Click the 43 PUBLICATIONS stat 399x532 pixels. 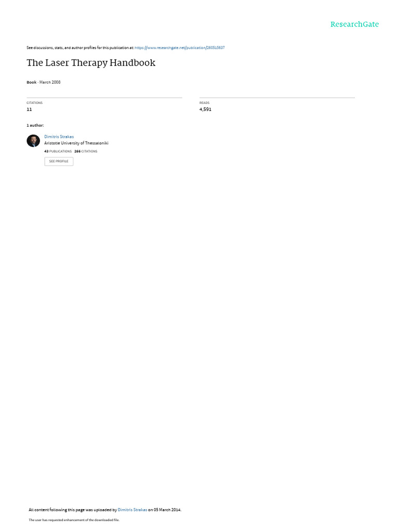(58, 151)
